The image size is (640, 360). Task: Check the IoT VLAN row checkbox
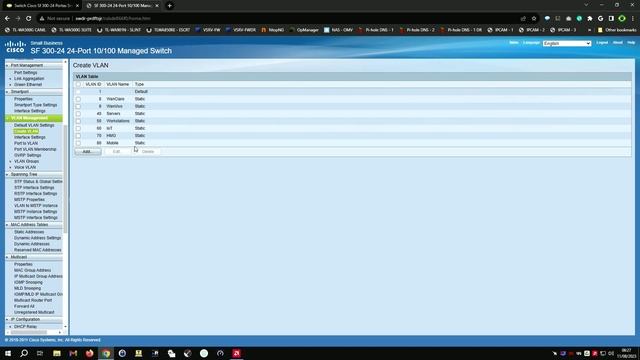click(78, 128)
